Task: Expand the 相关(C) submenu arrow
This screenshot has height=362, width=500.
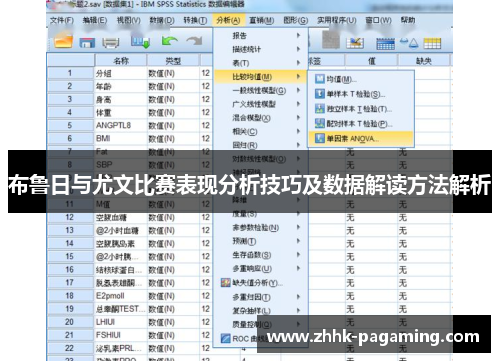Action: (x=298, y=131)
